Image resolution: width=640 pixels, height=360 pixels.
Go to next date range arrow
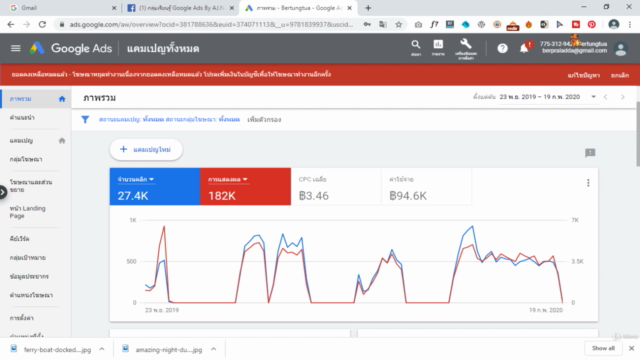pos(622,97)
